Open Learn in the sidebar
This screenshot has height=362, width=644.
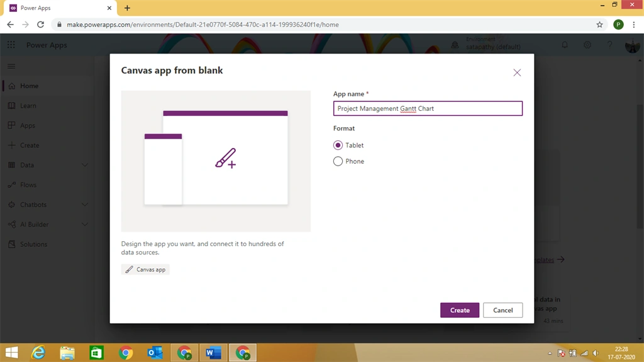pyautogui.click(x=28, y=106)
